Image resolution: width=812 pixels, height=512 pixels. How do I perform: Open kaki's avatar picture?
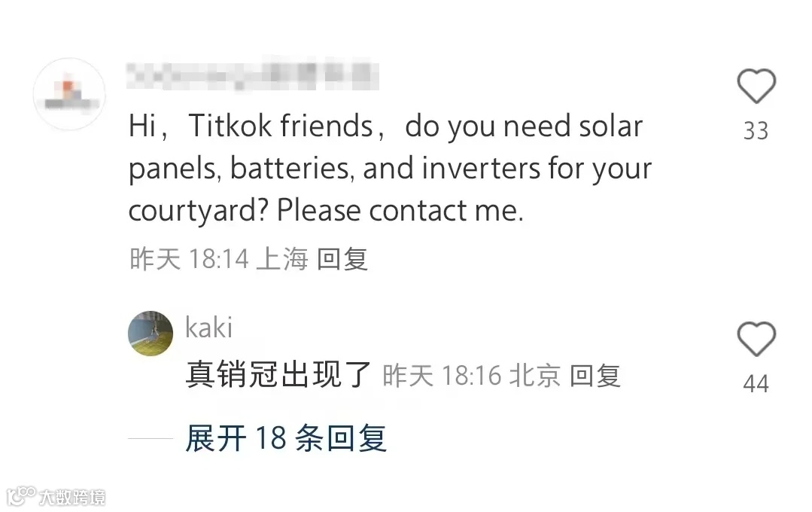point(151,334)
